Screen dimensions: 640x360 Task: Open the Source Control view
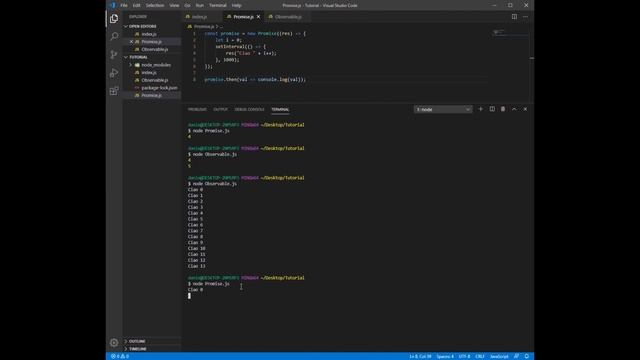[114, 55]
